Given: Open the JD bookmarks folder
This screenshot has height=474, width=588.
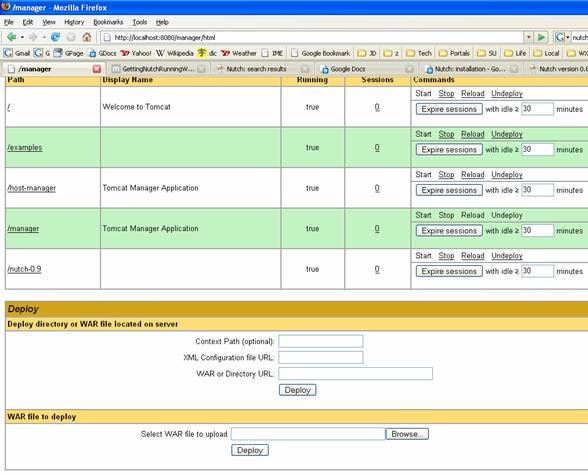Looking at the screenshot, I should tap(367, 53).
